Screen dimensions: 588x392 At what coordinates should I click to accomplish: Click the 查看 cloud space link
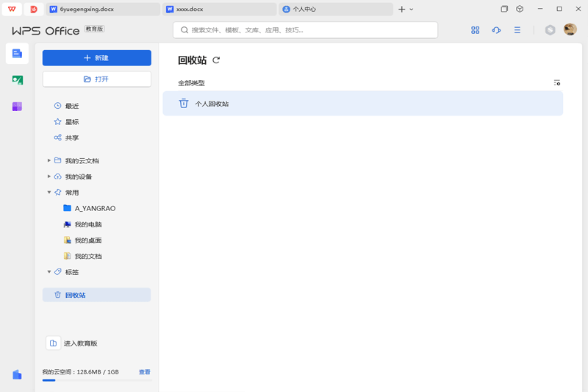pyautogui.click(x=145, y=372)
